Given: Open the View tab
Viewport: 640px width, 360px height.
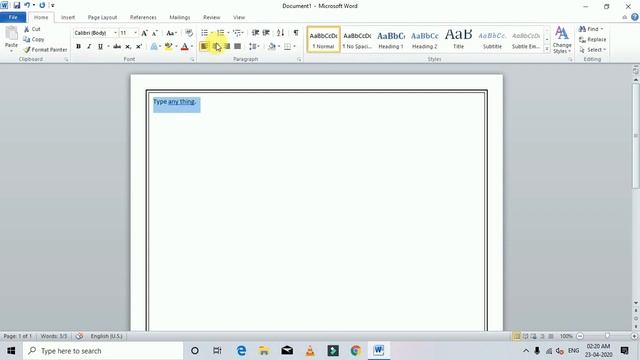Looking at the screenshot, I should pos(239,18).
